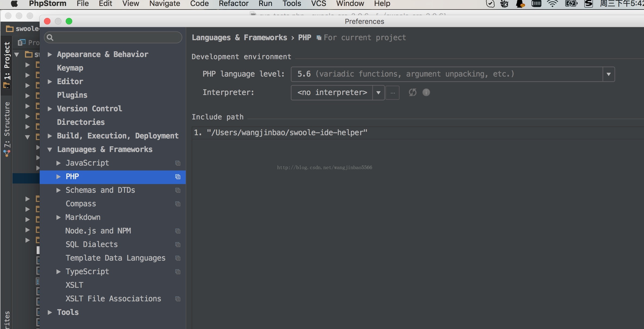Select the Template Data Languages page

click(x=115, y=258)
